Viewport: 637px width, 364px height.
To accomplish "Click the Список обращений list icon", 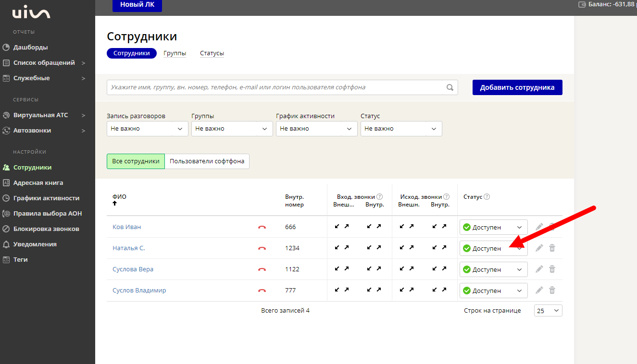I will point(6,63).
